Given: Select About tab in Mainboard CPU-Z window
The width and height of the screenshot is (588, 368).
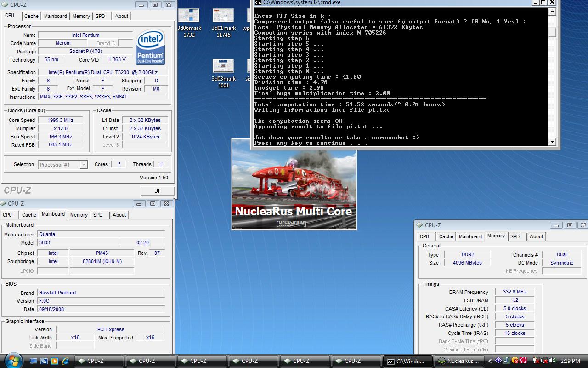Looking at the screenshot, I should [x=119, y=215].
